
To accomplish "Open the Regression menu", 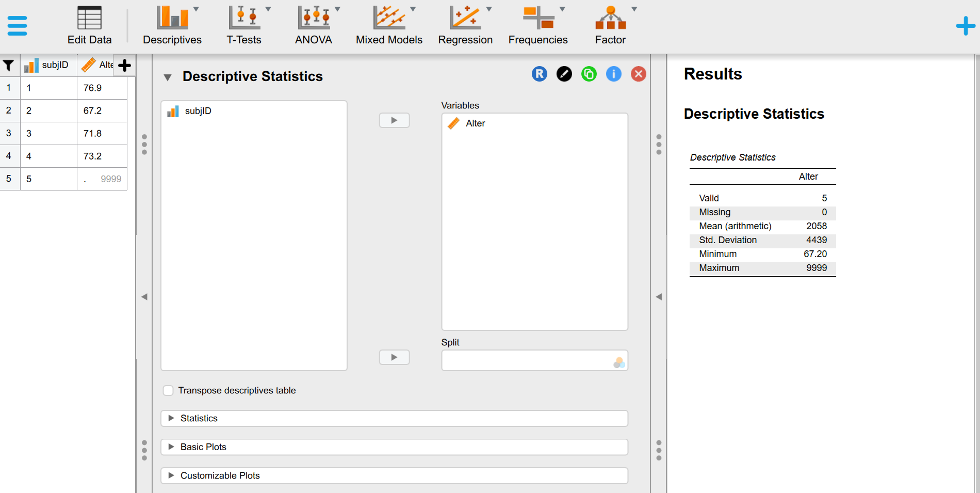I will coord(465,26).
